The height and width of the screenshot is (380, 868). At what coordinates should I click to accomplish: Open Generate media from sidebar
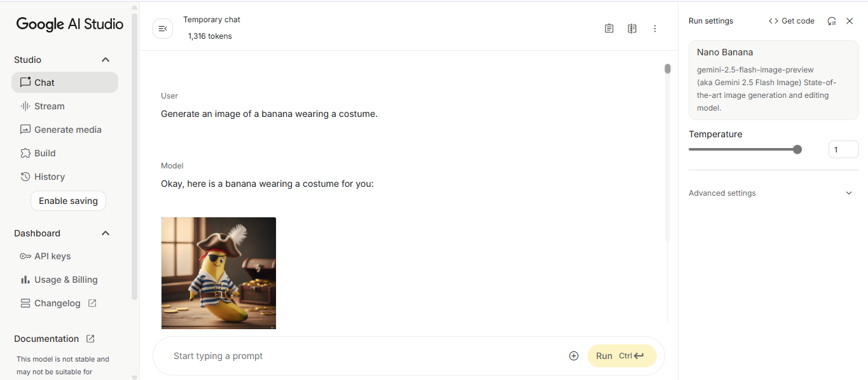click(67, 130)
